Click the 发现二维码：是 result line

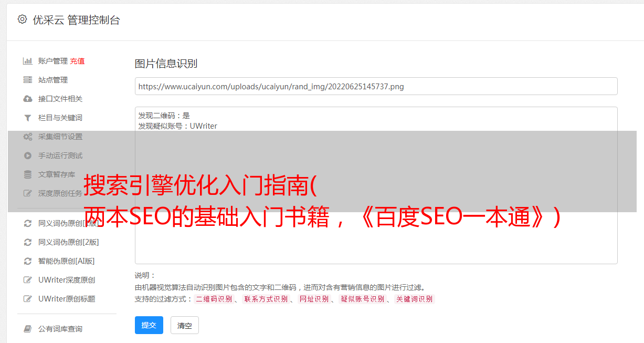click(164, 116)
